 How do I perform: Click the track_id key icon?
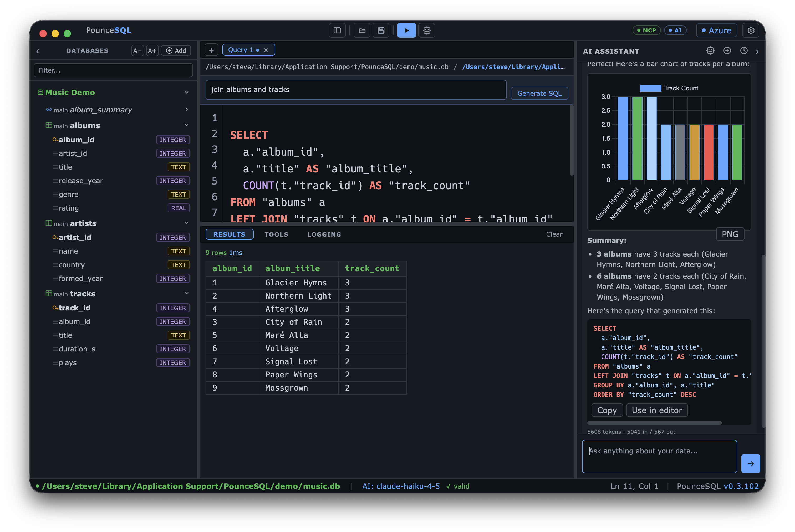click(55, 308)
